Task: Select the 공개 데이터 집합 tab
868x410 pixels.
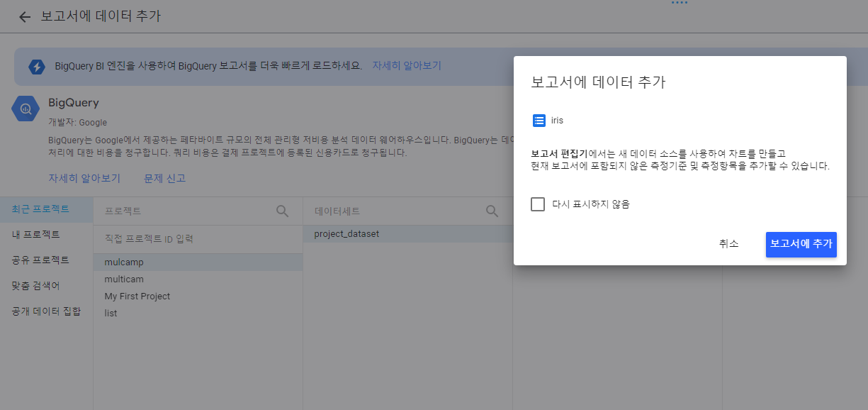Action: pos(47,311)
